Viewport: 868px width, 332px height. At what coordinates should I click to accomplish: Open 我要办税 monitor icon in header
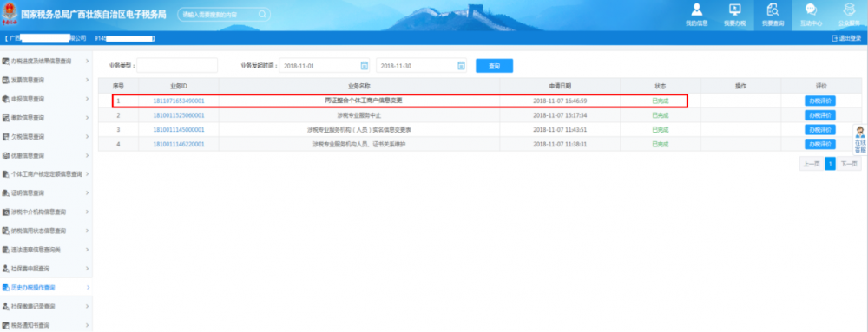tap(734, 10)
